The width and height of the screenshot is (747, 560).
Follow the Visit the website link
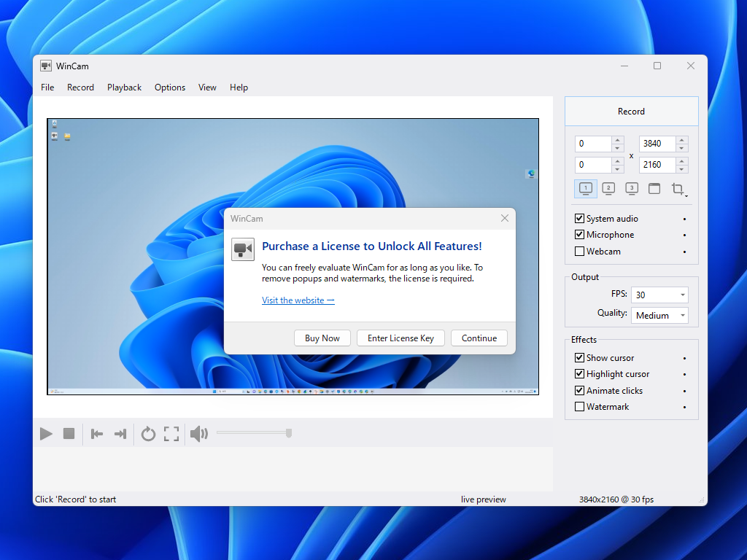298,300
